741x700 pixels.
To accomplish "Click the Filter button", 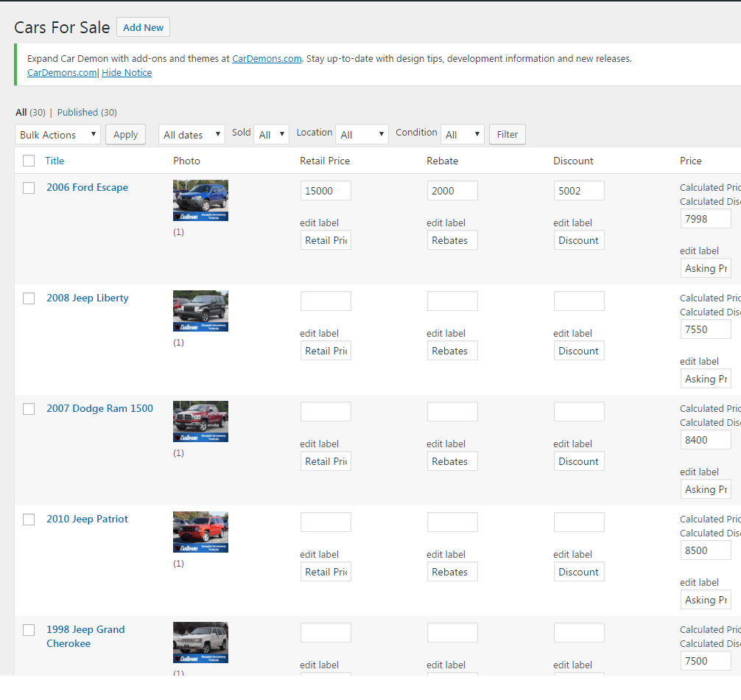I will point(507,135).
